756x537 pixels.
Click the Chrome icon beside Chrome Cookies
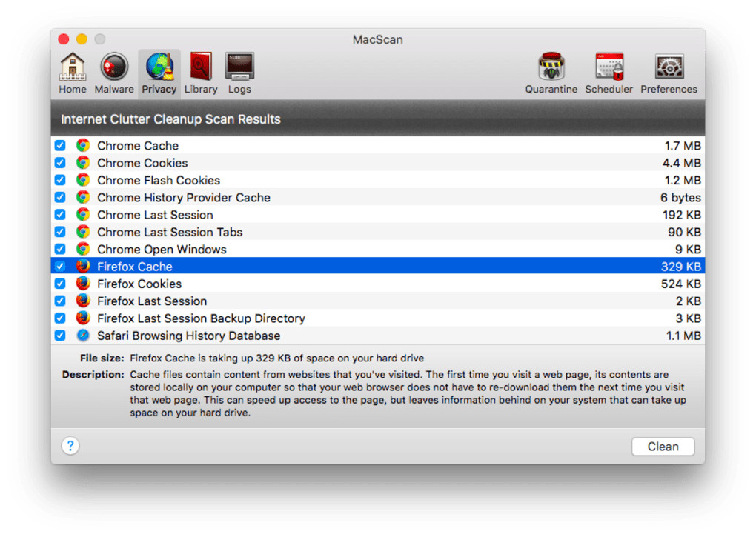(x=83, y=163)
